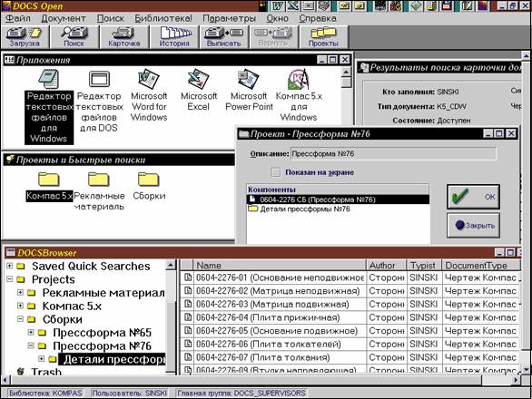Select Детали прессформы №76 component folder
The image size is (532, 399).
[x=300, y=209]
